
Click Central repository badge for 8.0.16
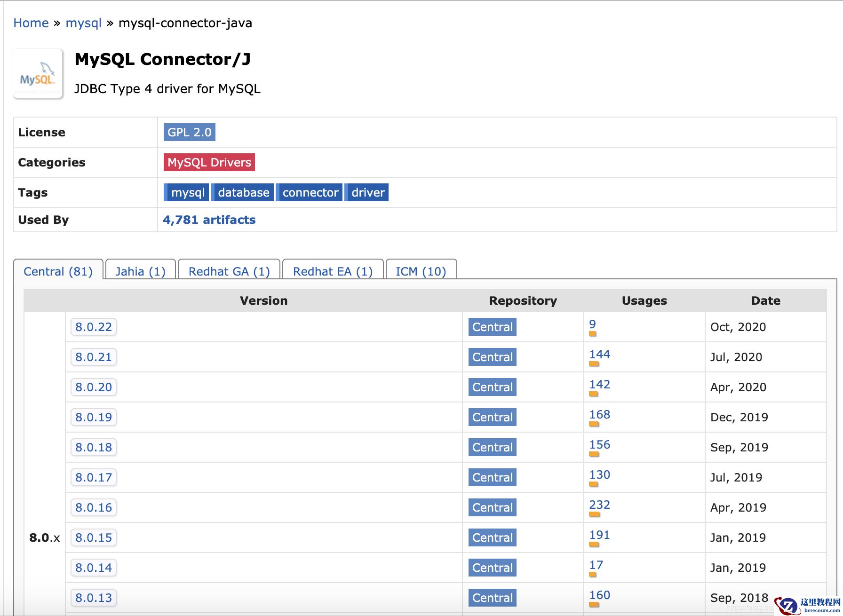(493, 507)
